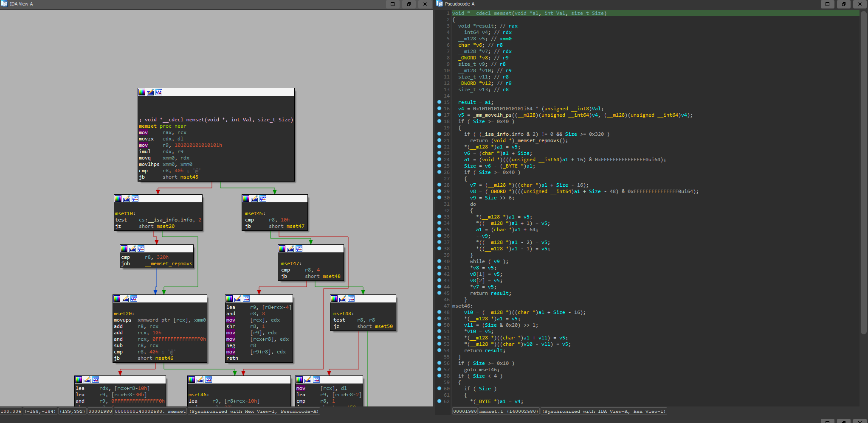Viewport: 868px width, 423px height.
Task: Click pencil icon on mset47 block
Action: pos(290,249)
